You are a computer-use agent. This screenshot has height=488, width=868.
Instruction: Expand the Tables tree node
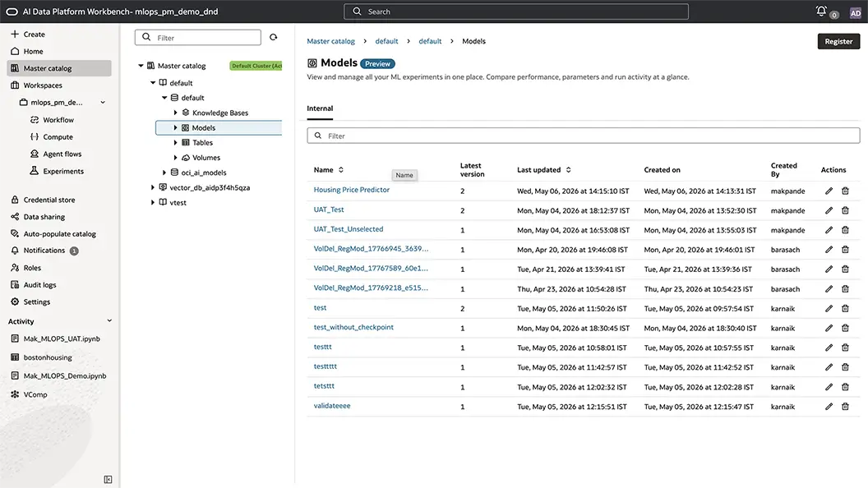coord(175,142)
